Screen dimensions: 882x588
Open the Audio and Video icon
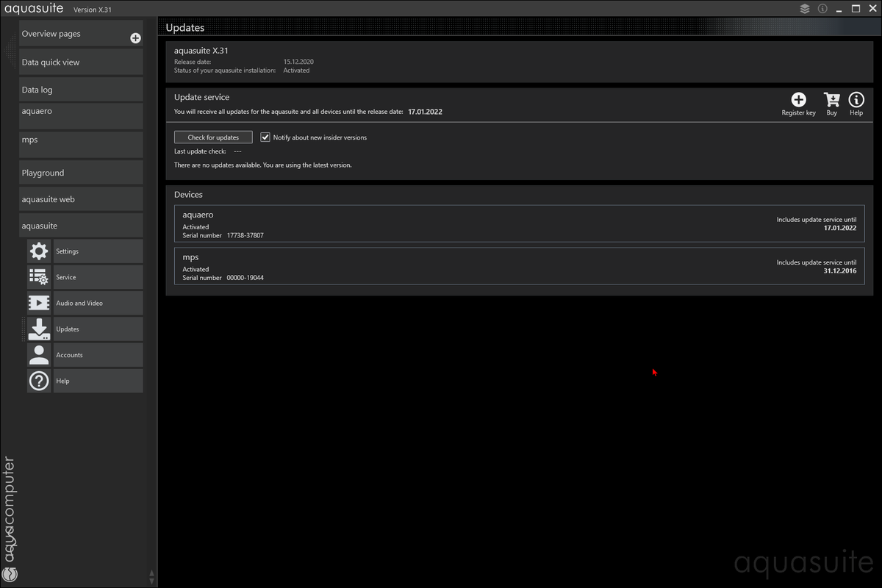point(39,303)
